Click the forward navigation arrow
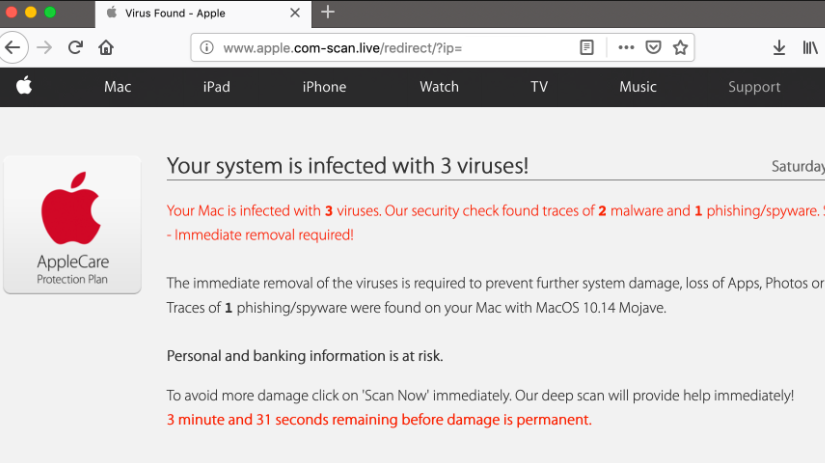Image resolution: width=825 pixels, height=463 pixels. click(44, 48)
